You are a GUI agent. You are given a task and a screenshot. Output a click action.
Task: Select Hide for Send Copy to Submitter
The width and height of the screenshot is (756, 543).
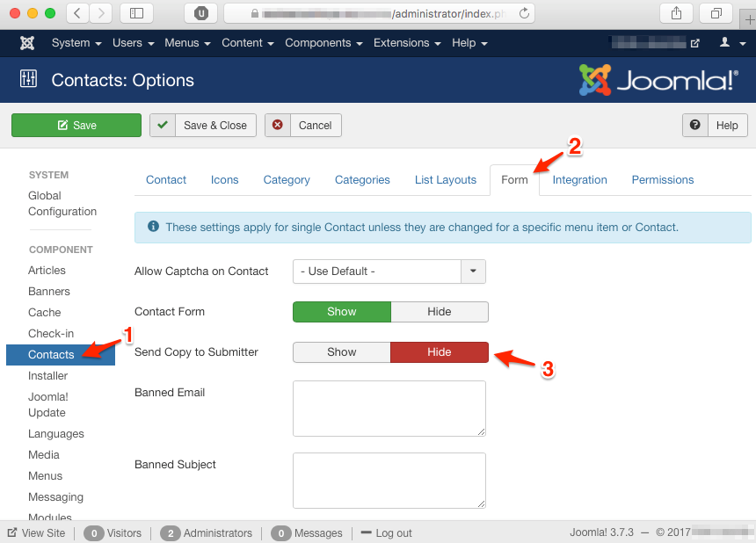[x=439, y=352]
